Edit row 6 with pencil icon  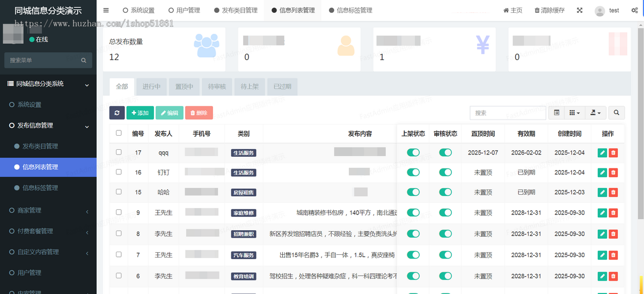point(603,276)
